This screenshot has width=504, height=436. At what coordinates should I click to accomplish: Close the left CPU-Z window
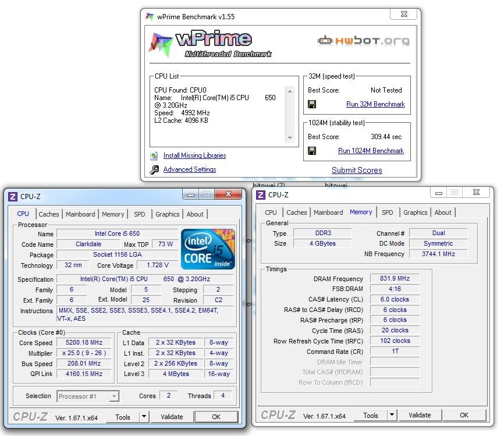(x=229, y=194)
